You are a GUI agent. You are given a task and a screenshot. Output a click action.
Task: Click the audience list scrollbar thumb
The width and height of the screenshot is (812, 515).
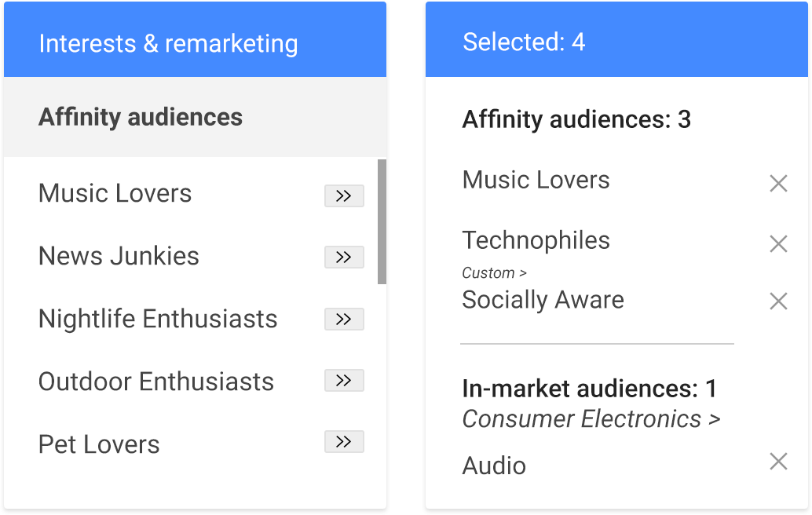pyautogui.click(x=382, y=221)
